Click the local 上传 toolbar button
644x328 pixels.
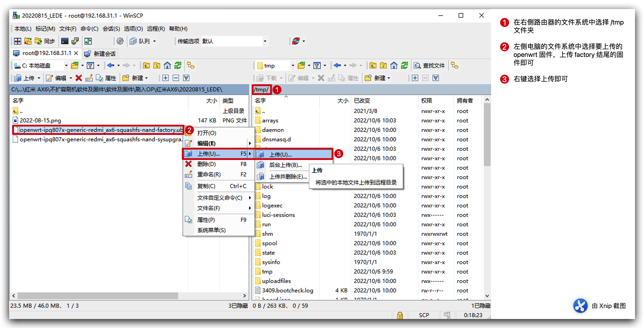click(24, 78)
